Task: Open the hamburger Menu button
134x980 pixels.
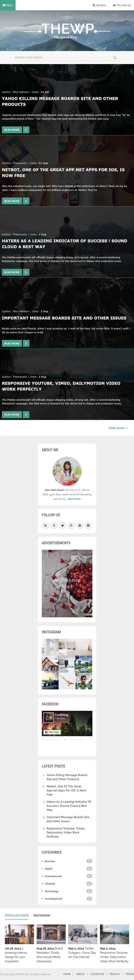Action: pos(8,5)
